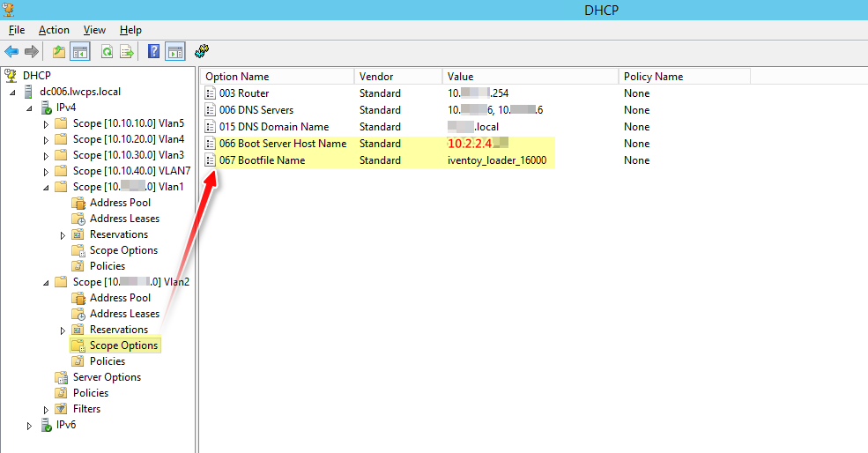Open Help via the question mark icon
868x453 pixels.
[x=153, y=52]
